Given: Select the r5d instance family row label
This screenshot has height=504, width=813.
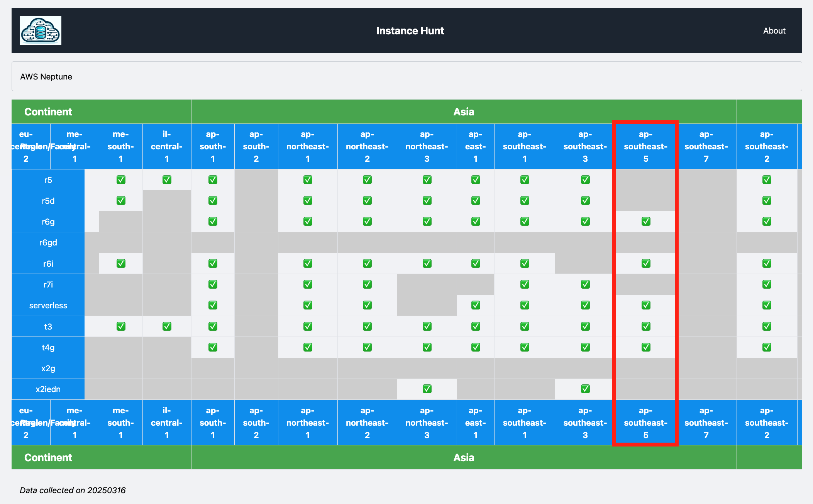Looking at the screenshot, I should 48,201.
